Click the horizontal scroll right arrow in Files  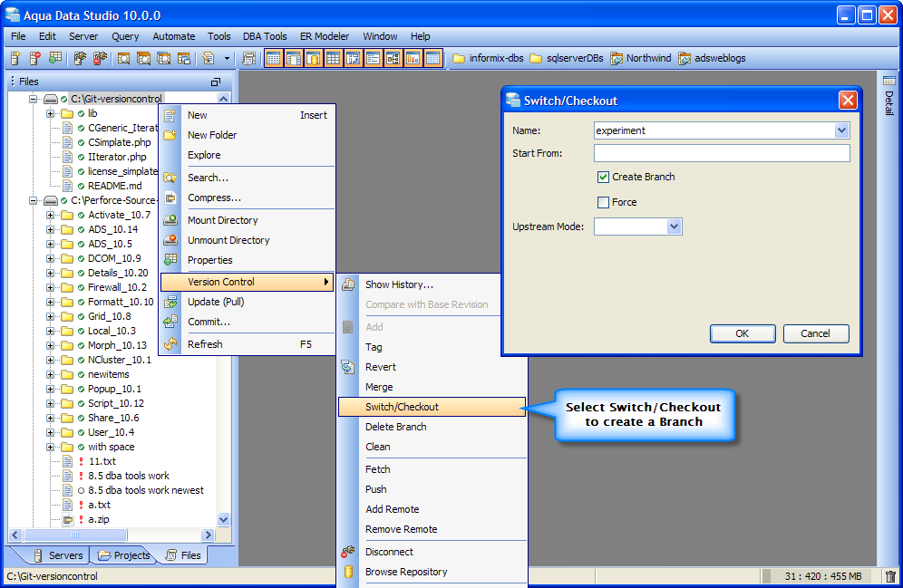(x=208, y=535)
